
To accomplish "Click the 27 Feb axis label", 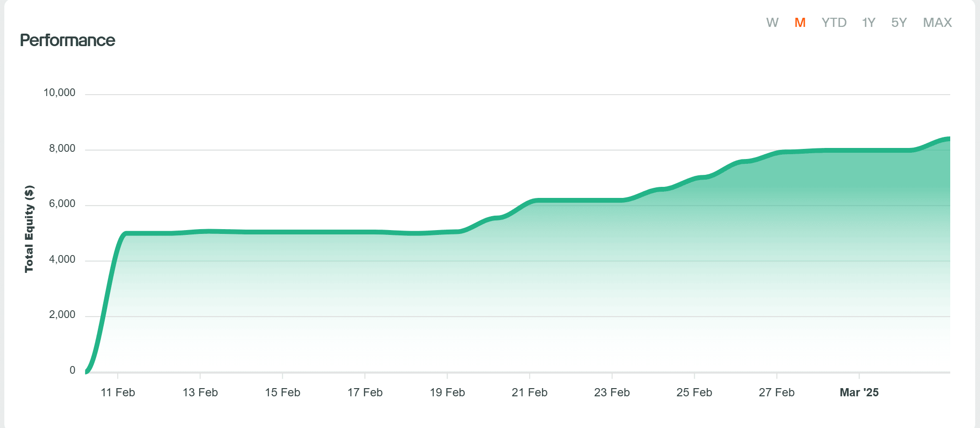I will click(x=777, y=392).
